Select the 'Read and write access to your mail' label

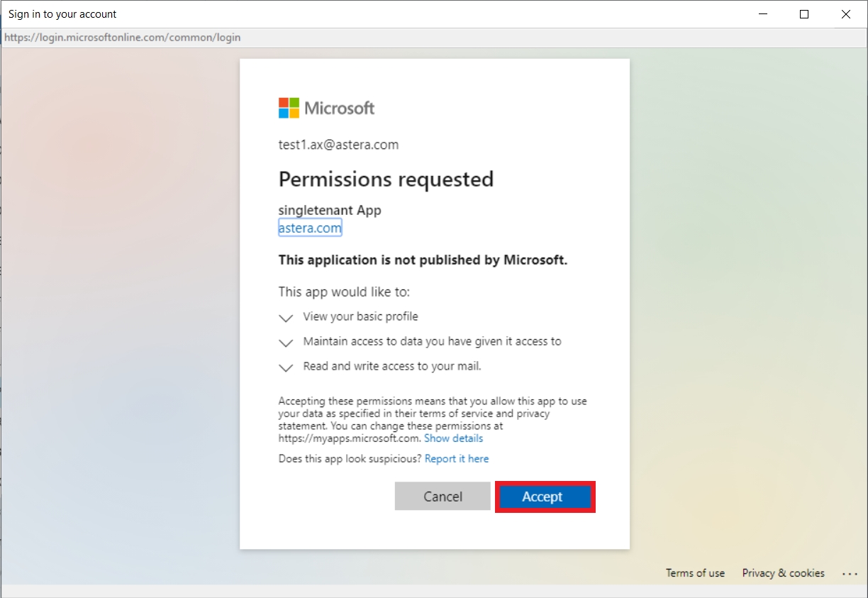click(x=392, y=366)
